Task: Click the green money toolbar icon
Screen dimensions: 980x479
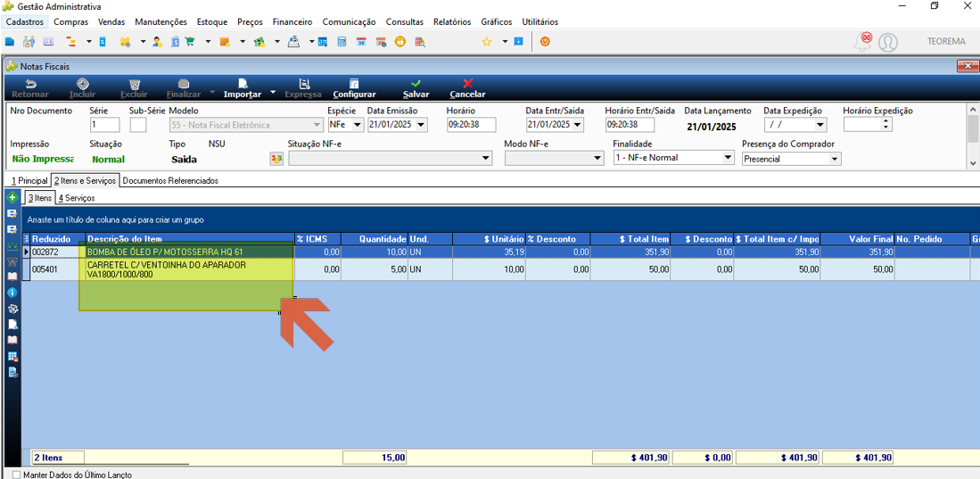Action: point(259,42)
